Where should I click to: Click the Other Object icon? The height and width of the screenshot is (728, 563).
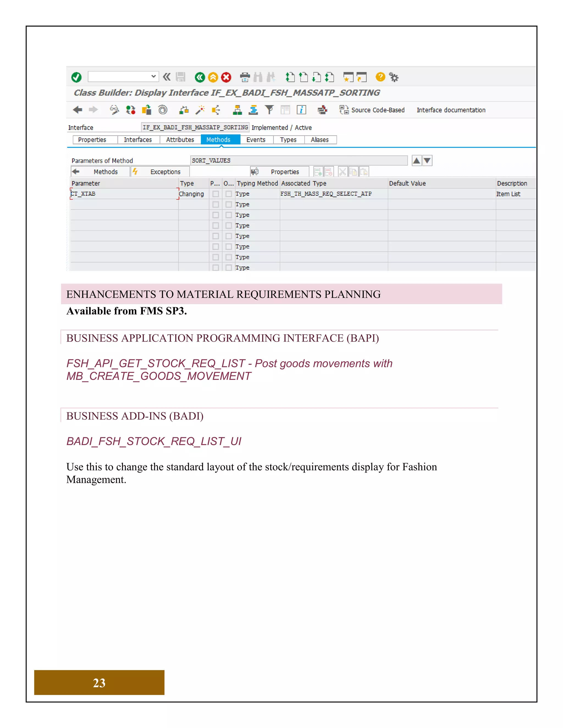pyautogui.click(x=147, y=110)
